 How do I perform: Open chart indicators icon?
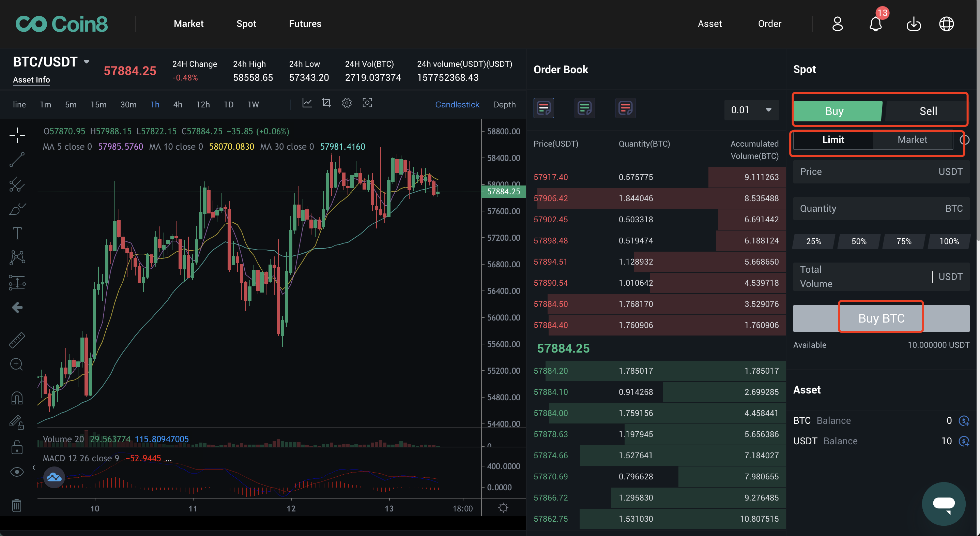(x=307, y=103)
